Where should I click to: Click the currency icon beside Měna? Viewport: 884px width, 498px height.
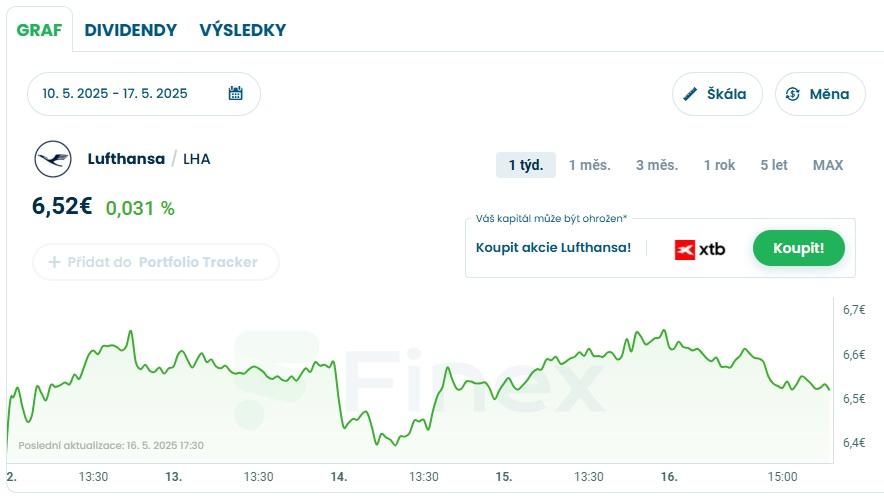click(792, 94)
